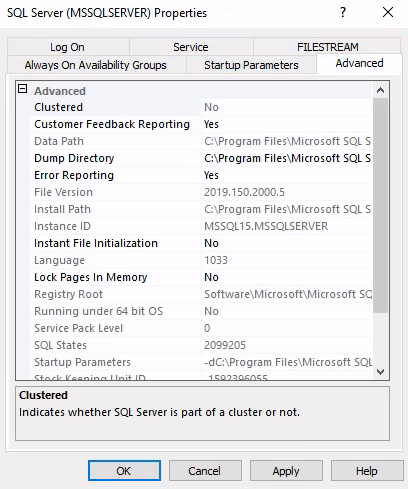Click the scroll up arrow
408x489 pixels.
coord(380,90)
